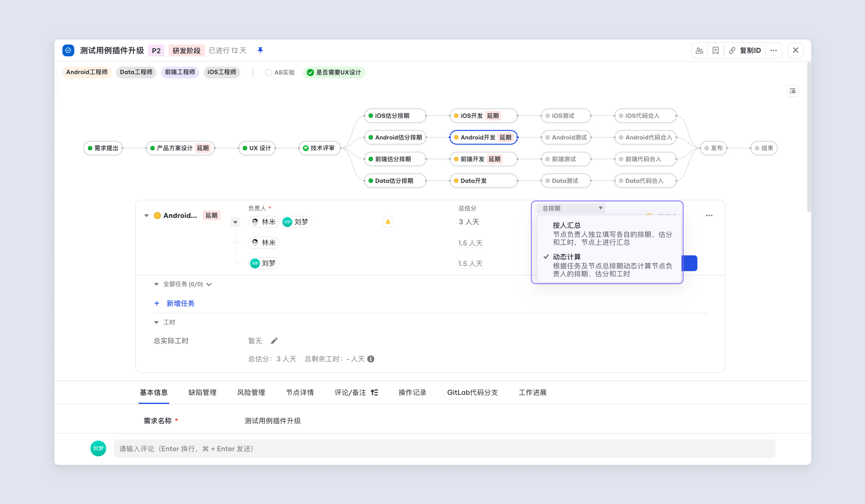Open the 全部任务 (0/0) filter chevron
The width and height of the screenshot is (865, 504).
coord(209,284)
